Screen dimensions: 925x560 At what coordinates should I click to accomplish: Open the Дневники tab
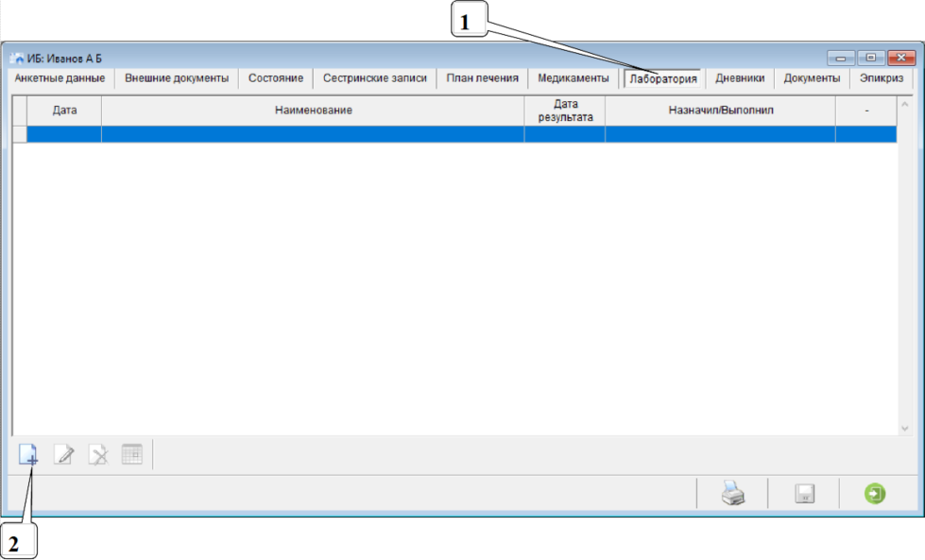click(x=740, y=78)
